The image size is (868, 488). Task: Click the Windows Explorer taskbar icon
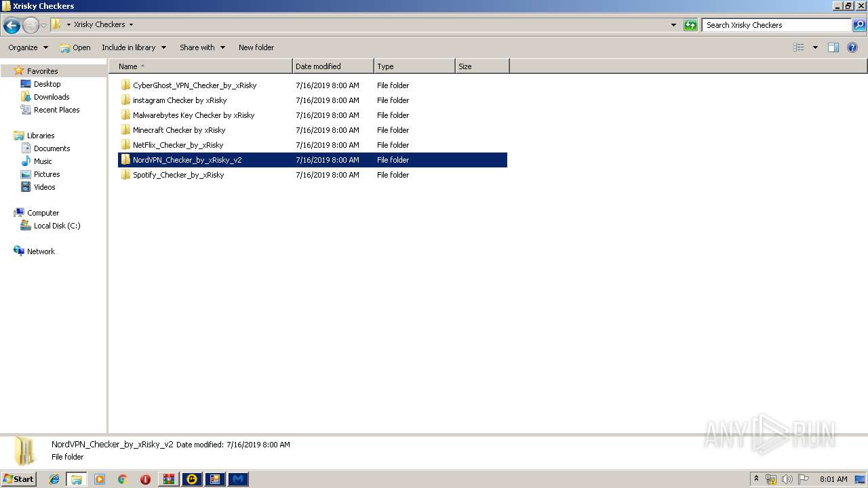tap(77, 479)
